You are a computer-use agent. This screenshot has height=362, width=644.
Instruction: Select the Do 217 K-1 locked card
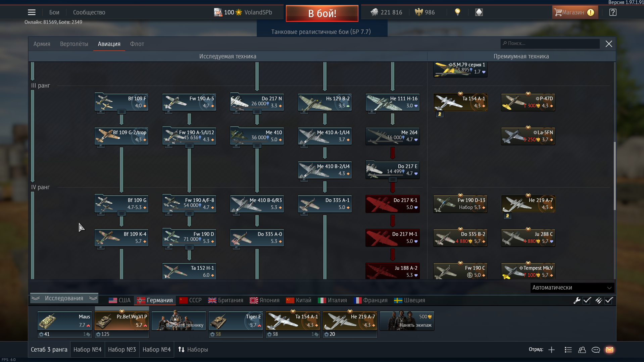point(393,204)
